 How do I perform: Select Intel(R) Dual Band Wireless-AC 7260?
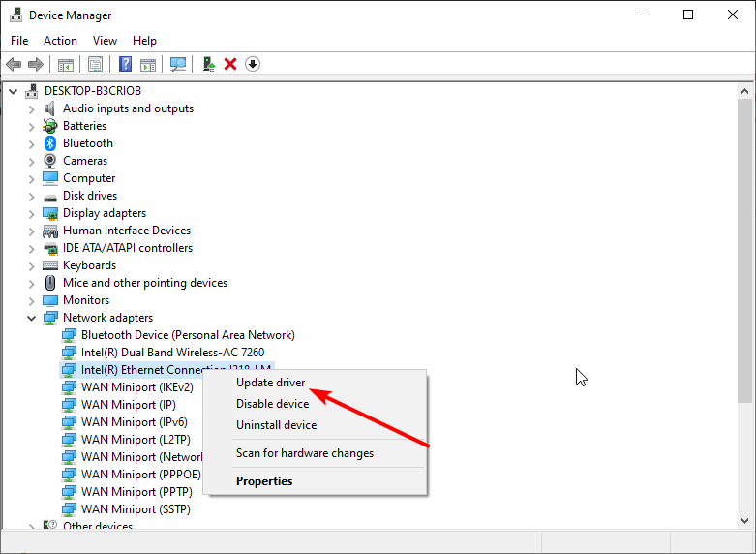[x=172, y=353]
